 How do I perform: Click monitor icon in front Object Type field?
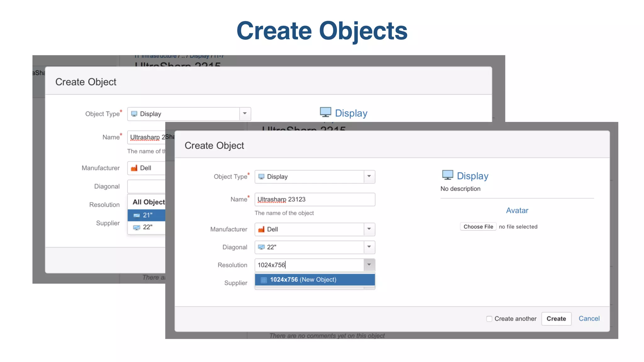coord(261,177)
